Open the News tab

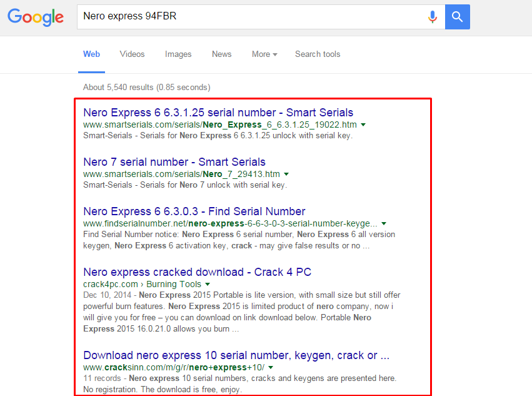pos(221,54)
